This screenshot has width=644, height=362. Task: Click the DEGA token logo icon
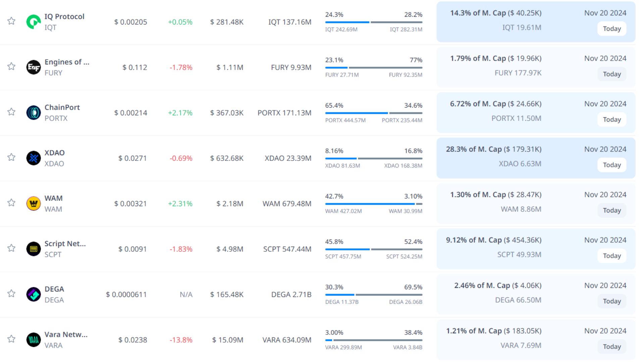(x=34, y=294)
